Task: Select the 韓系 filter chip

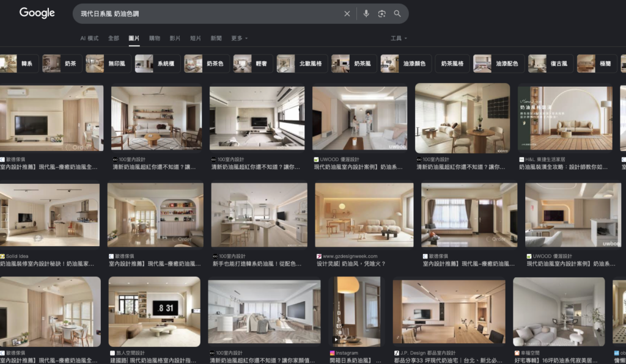Action: tap(19, 64)
